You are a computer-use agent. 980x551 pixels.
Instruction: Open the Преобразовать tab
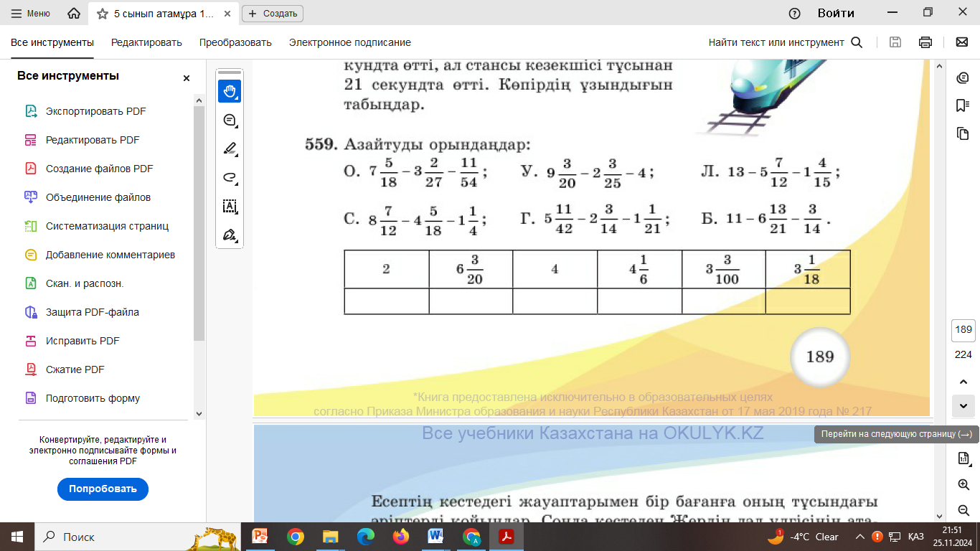point(235,42)
